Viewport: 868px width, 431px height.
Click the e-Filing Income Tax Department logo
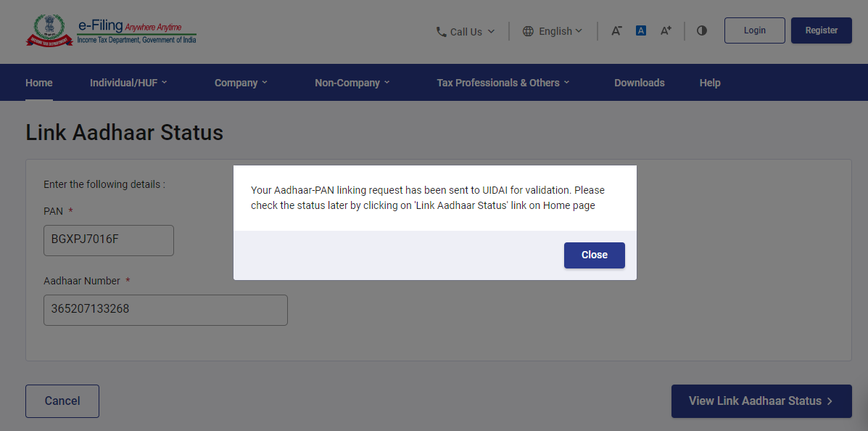pyautogui.click(x=111, y=30)
